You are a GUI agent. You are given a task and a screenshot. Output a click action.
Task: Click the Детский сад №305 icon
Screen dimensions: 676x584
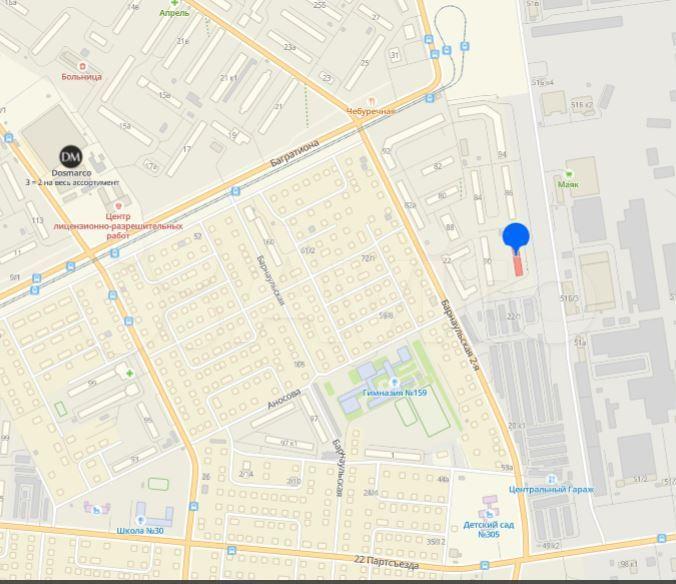tap(489, 515)
